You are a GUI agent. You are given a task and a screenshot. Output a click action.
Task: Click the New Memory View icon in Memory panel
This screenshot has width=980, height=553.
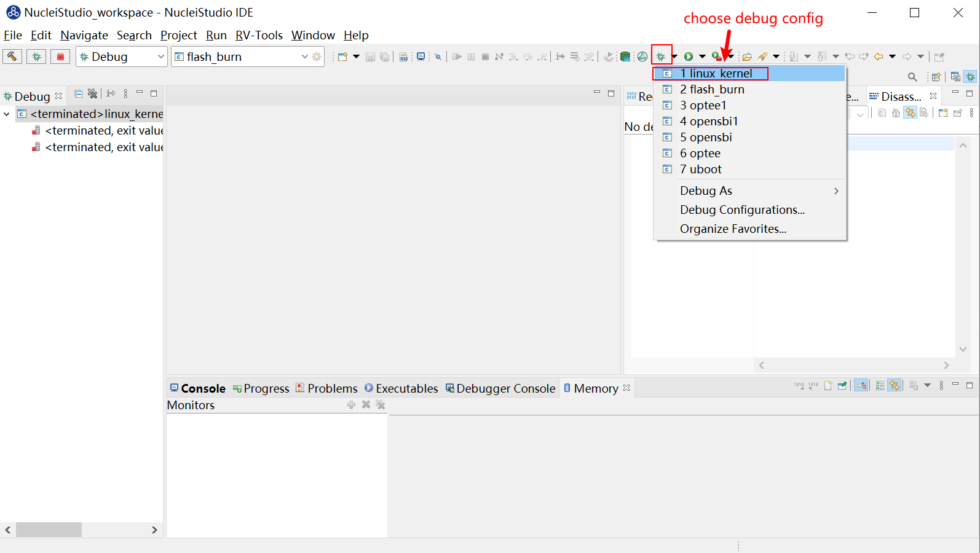pos(828,385)
